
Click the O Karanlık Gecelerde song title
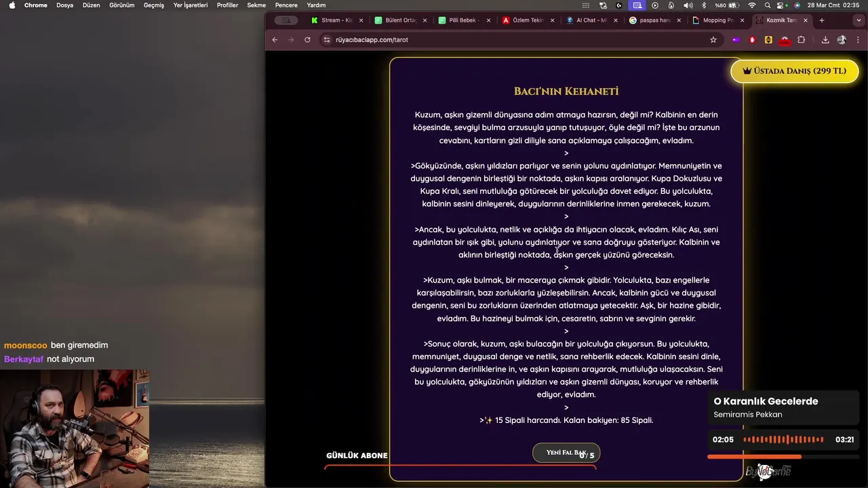tap(766, 401)
